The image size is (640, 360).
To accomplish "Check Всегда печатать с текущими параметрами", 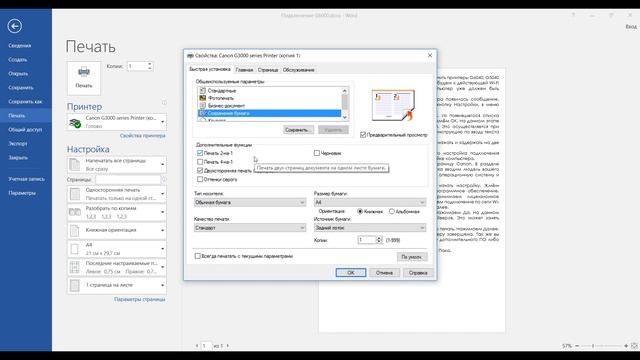I will [198, 256].
